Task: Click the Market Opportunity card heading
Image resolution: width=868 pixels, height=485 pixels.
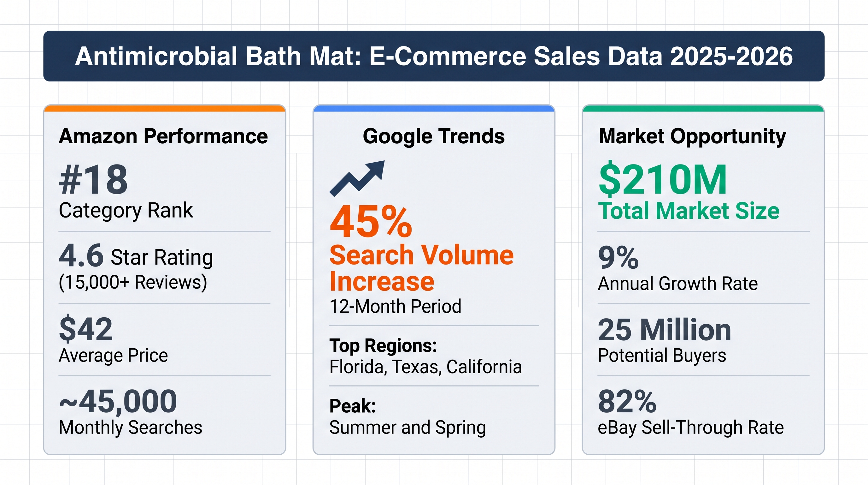Action: (x=692, y=137)
